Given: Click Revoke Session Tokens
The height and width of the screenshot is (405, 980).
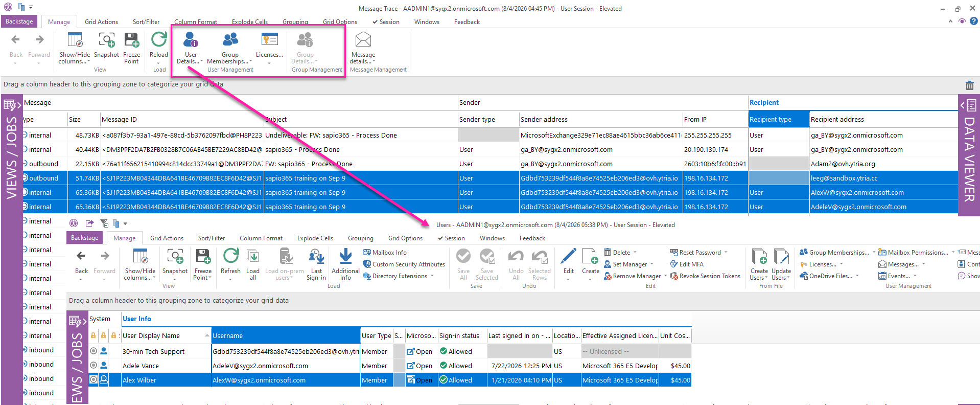Looking at the screenshot, I should [x=705, y=276].
